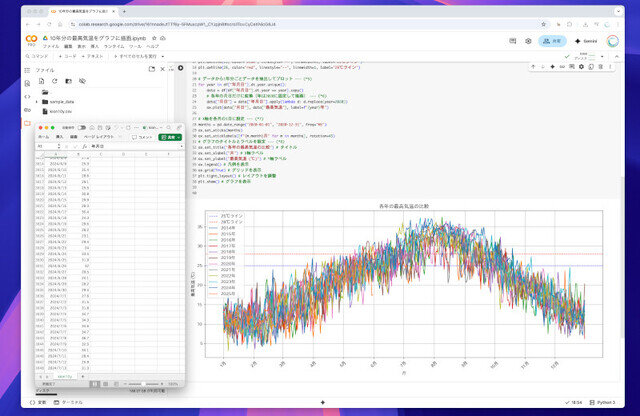640x416 pixels.
Task: Mirror cell in tab icon
Action: pos(591,67)
